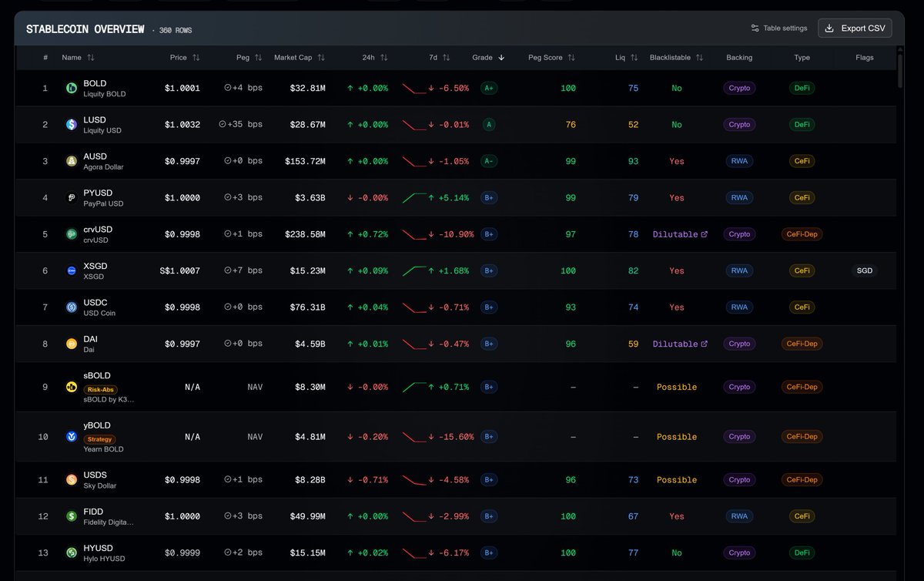Viewport: 924px width, 581px height.
Task: Click the A+ grade badge for BOLD
Action: coord(488,89)
